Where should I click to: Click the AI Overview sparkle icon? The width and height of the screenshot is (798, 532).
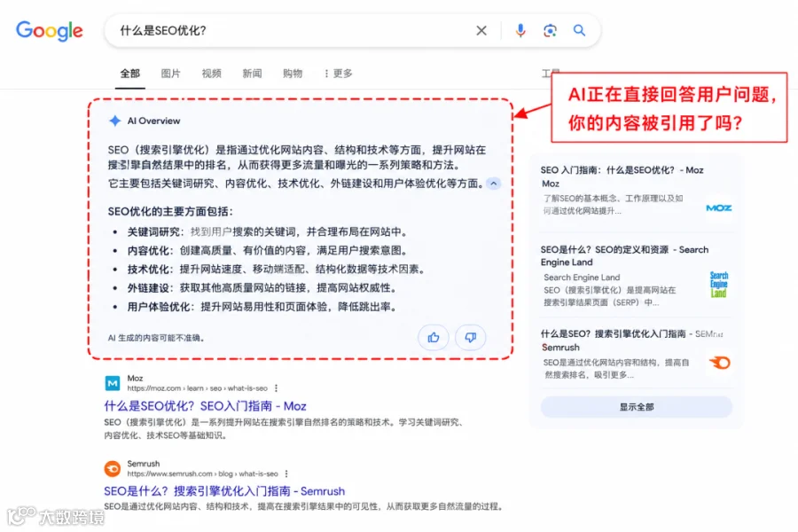115,121
